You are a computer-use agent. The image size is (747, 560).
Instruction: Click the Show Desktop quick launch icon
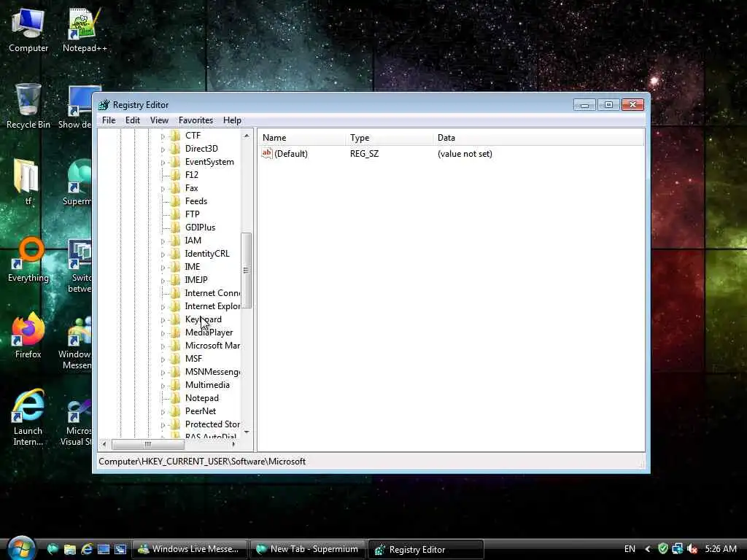pos(104,549)
